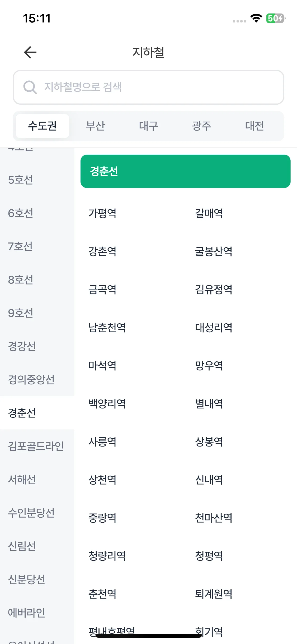Screen dimensions: 297x644
Task: Select the 대전 region tab
Action: [x=254, y=126]
